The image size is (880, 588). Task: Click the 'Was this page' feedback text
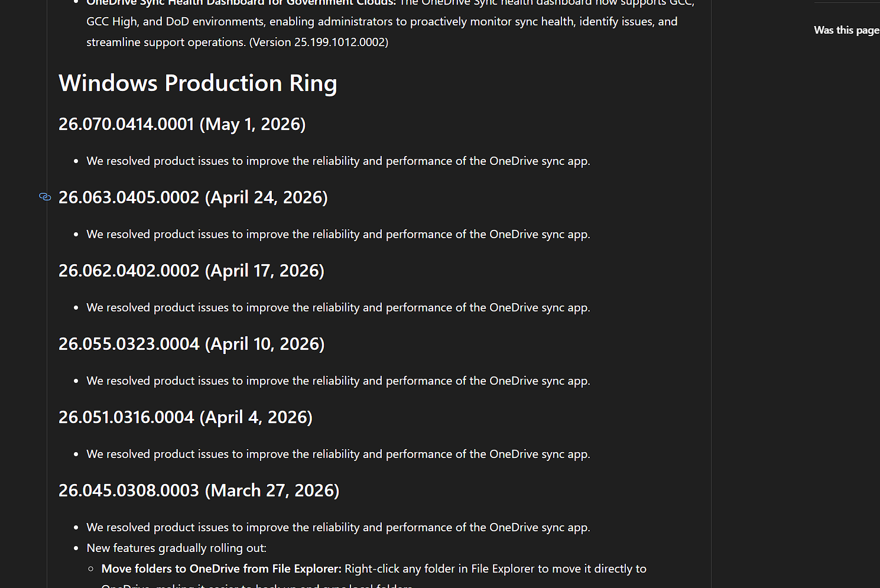tap(846, 30)
